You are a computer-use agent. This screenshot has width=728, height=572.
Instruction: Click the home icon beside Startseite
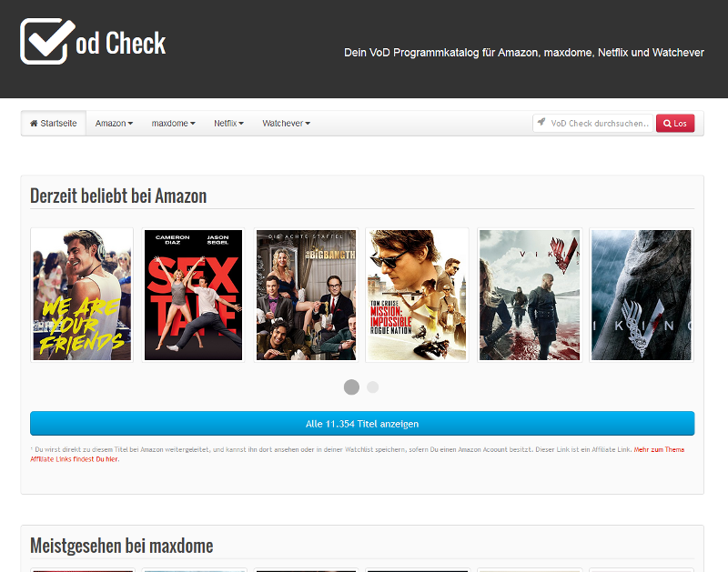click(34, 124)
